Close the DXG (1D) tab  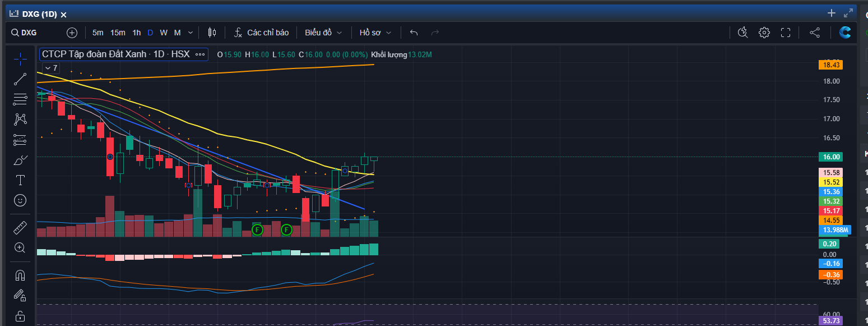point(64,15)
